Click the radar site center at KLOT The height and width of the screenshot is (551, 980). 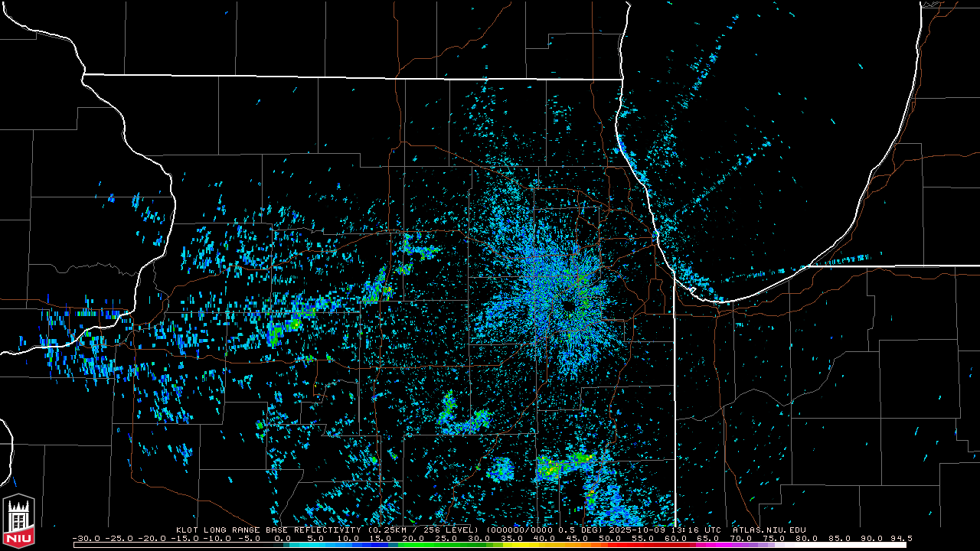pyautogui.click(x=567, y=305)
